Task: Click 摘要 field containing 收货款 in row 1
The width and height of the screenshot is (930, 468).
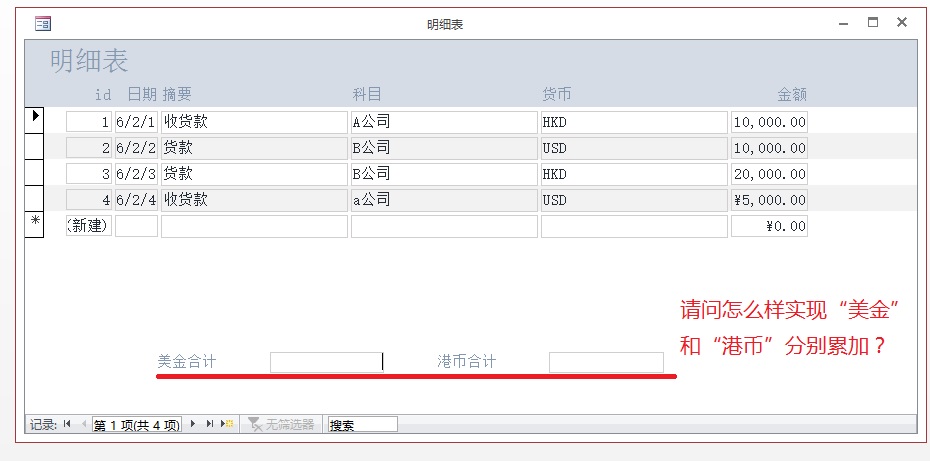Action: coord(254,122)
